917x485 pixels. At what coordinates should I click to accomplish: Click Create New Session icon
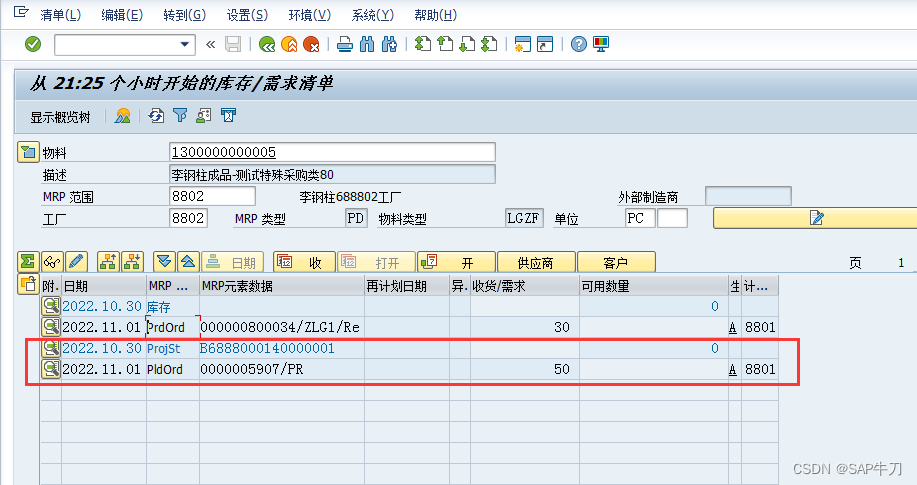(522, 44)
